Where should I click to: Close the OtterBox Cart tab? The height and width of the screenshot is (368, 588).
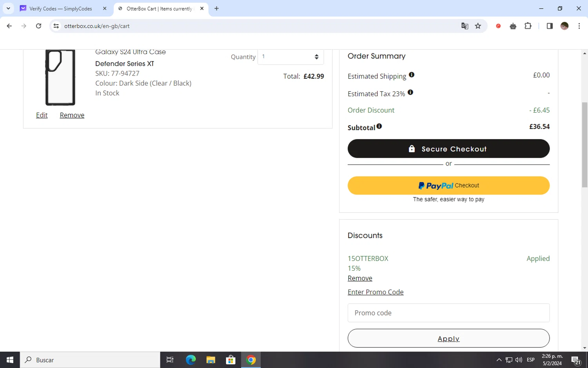(x=202, y=8)
